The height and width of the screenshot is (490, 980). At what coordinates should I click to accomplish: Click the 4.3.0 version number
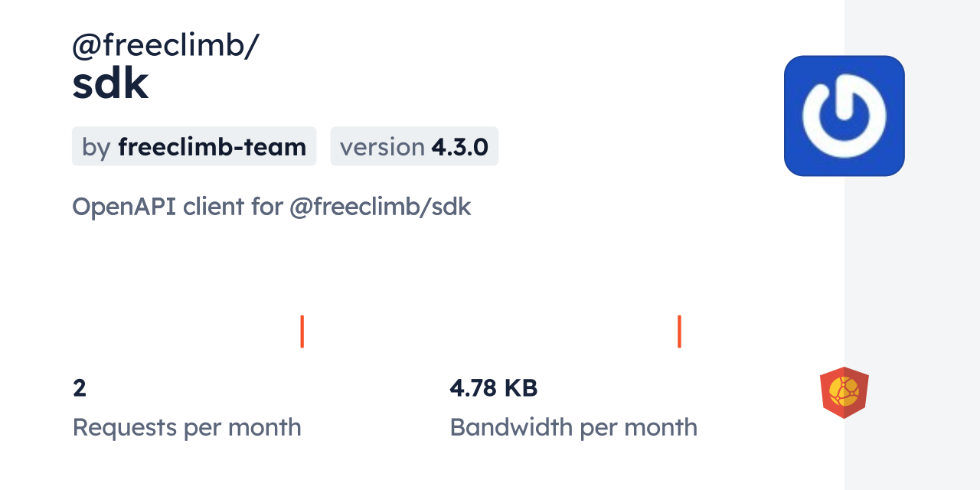[459, 147]
